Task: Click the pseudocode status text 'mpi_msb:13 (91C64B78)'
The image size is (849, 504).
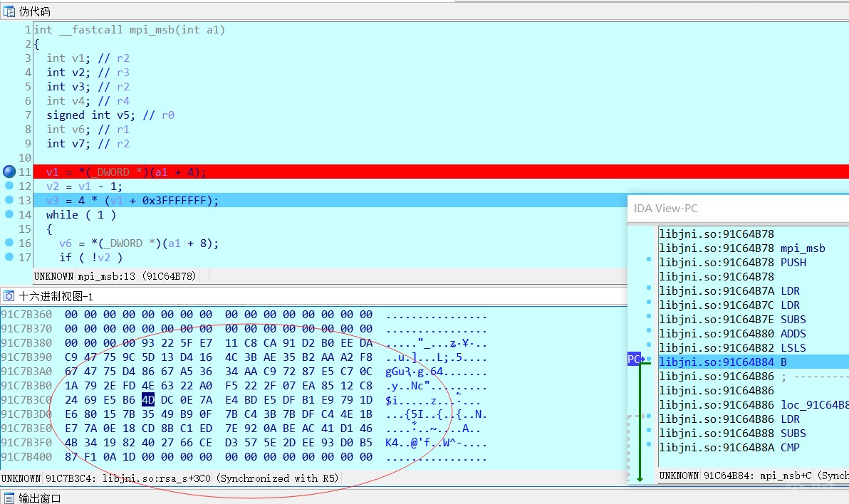Action: pyautogui.click(x=137, y=276)
